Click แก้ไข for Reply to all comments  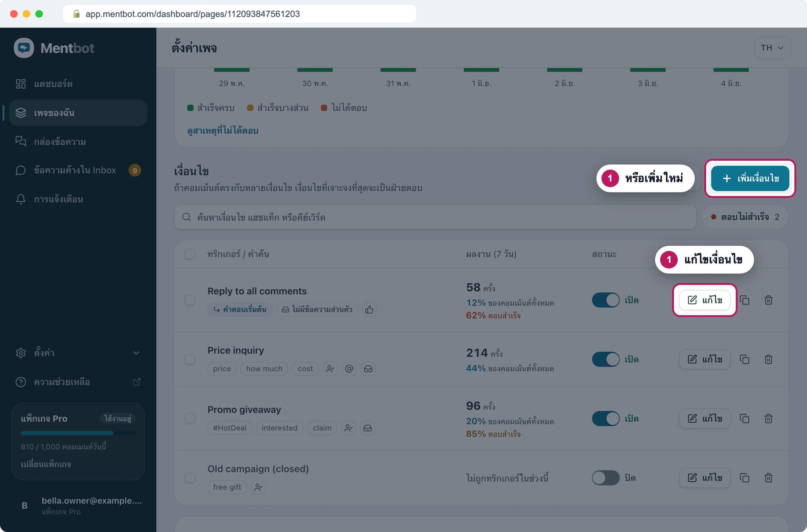tap(705, 300)
